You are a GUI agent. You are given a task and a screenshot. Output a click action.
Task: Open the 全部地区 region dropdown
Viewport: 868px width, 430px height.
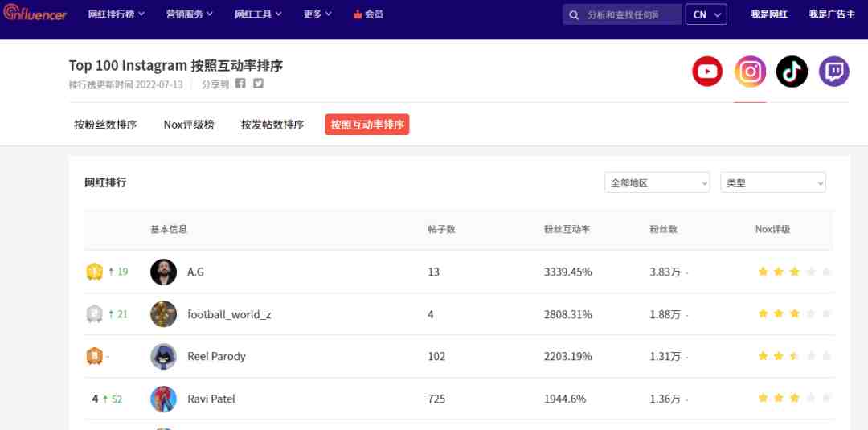point(657,182)
